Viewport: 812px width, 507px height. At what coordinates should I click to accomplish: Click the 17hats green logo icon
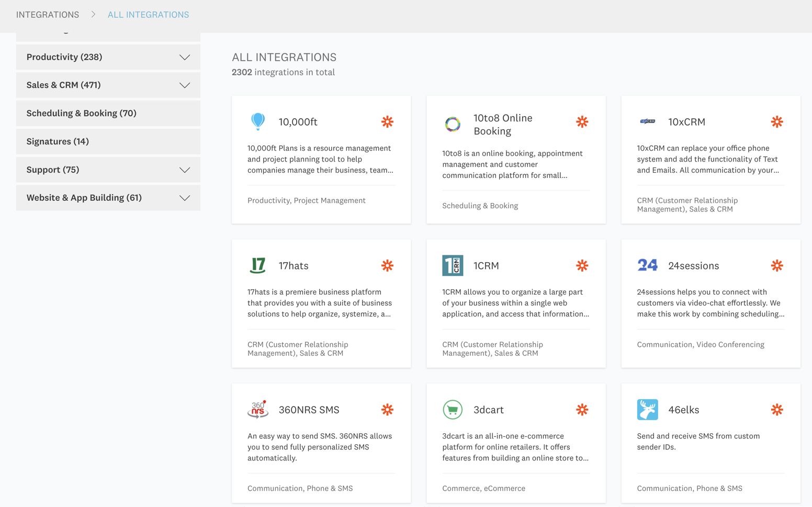[258, 266]
